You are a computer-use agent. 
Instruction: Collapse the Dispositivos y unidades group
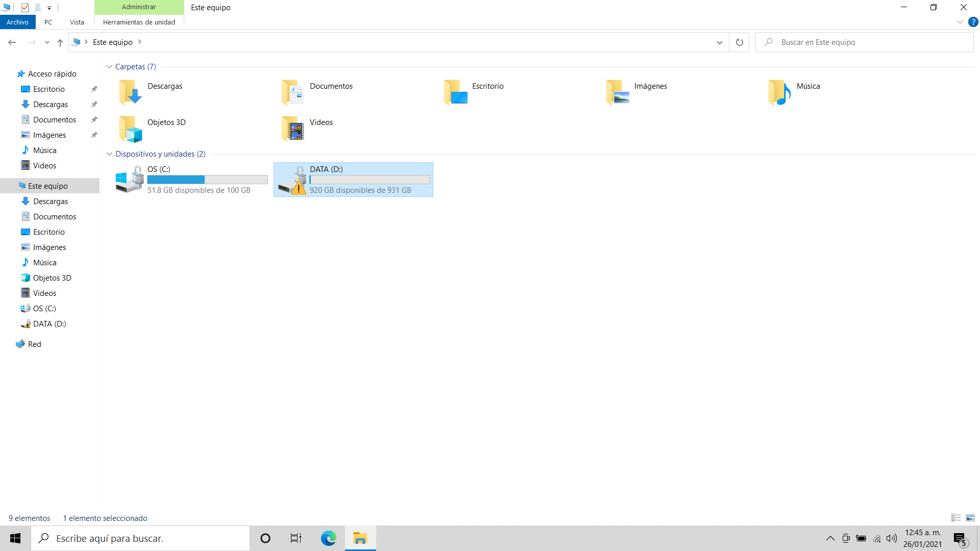109,154
